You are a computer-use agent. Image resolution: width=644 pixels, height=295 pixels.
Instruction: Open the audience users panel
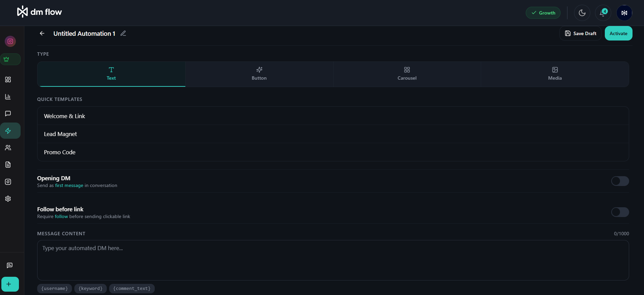7,148
